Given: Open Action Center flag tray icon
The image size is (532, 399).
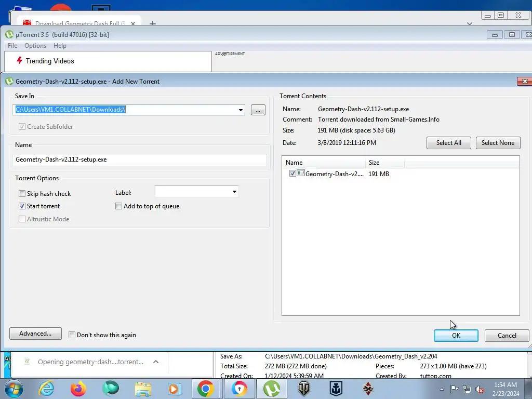Looking at the screenshot, I should 454,389.
